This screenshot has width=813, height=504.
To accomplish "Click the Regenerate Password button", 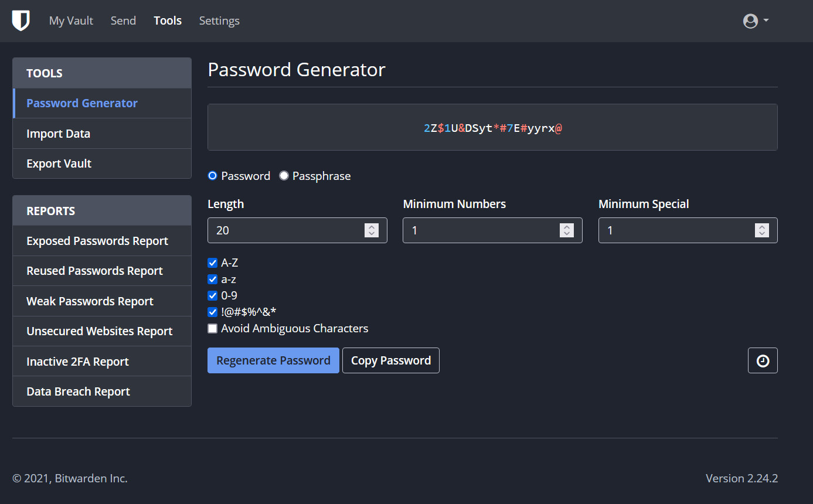I will [273, 360].
